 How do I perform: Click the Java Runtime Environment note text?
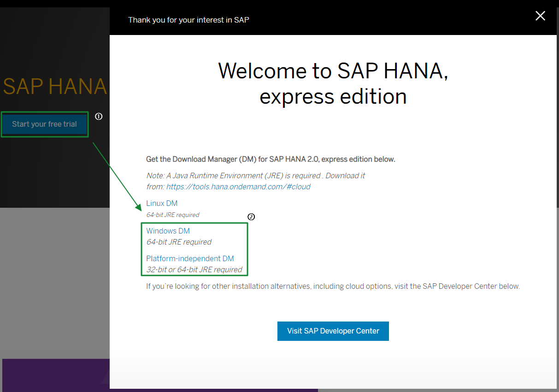[x=255, y=176]
